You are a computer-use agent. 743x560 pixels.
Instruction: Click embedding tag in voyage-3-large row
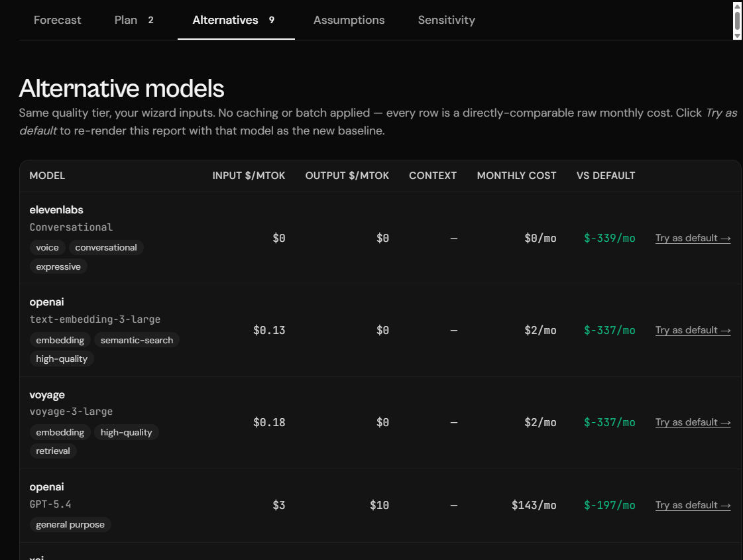[x=60, y=432]
